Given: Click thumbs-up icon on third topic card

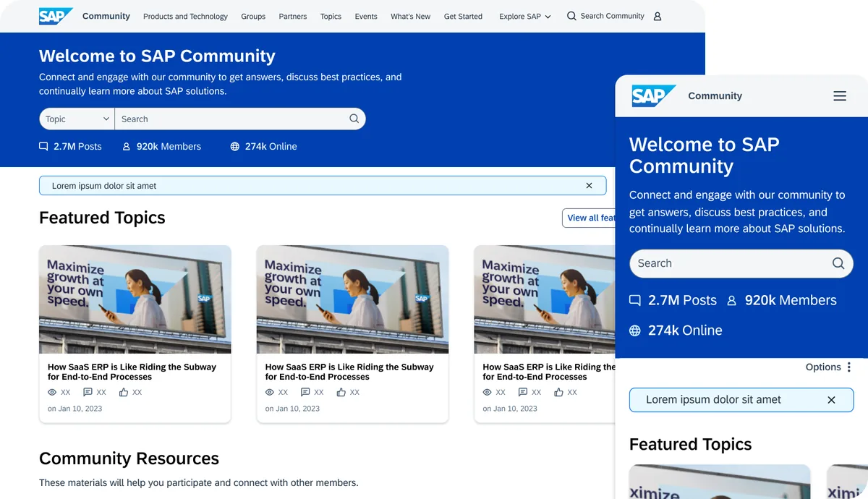Looking at the screenshot, I should [559, 392].
